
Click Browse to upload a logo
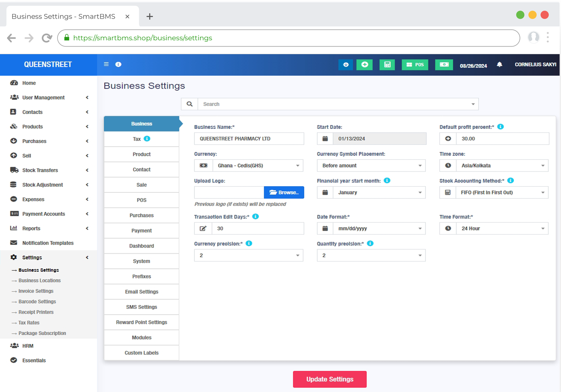tap(284, 192)
